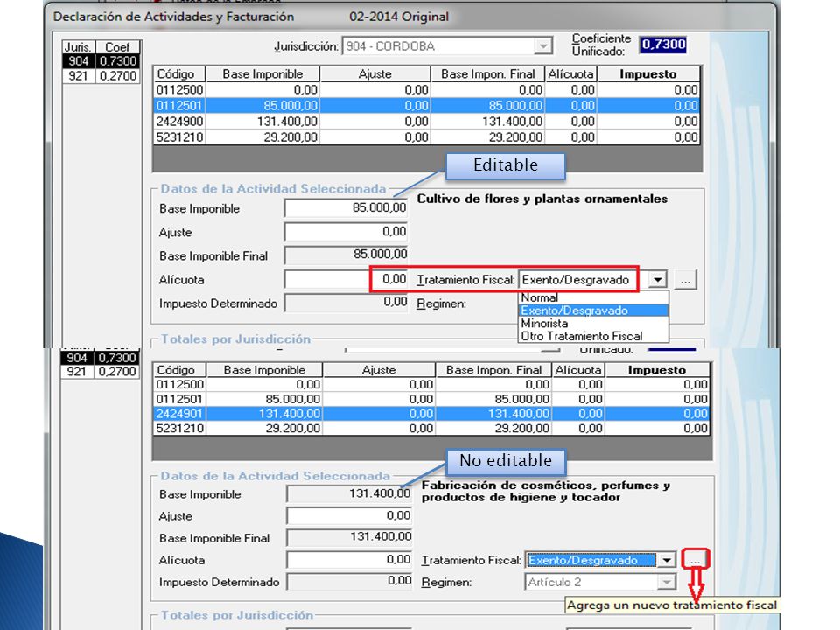This screenshot has width=840, height=630.
Task: Click the Impuesto column header lower table
Action: click(657, 369)
